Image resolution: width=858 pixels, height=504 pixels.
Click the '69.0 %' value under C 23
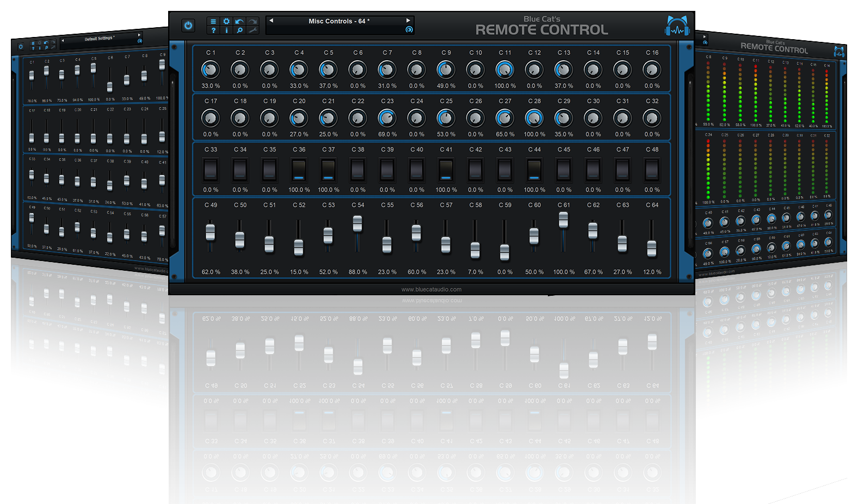387,134
